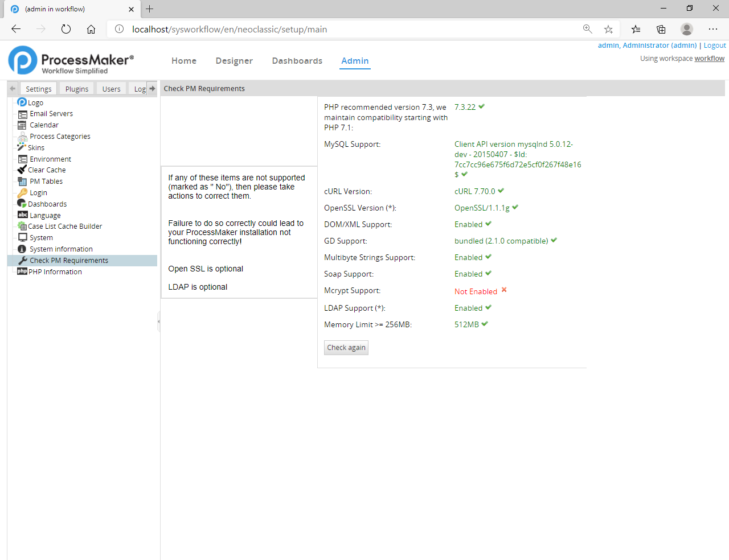Click the Environment icon
Viewport: 729px width, 560px height.
(23, 159)
